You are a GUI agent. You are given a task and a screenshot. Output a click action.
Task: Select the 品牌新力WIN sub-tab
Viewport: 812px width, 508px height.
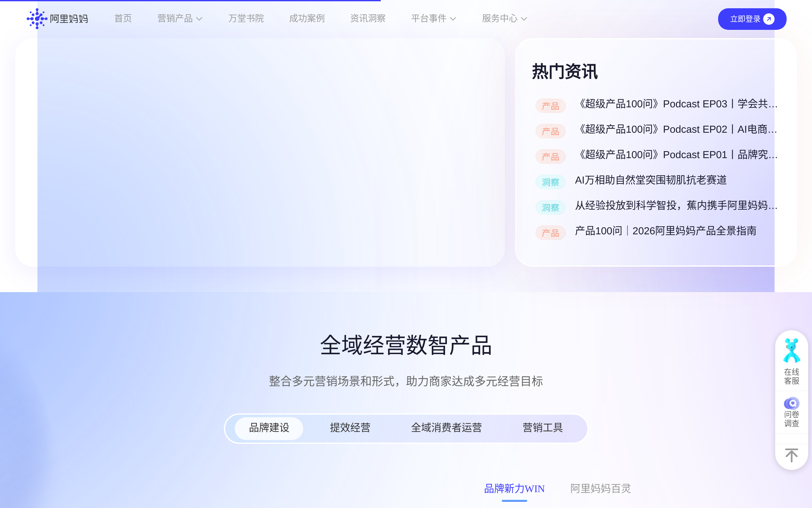point(514,489)
